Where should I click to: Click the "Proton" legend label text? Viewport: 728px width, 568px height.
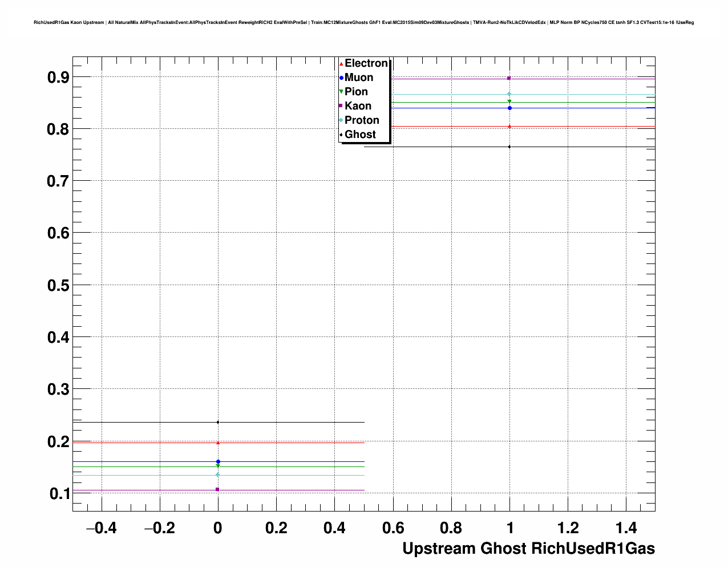tap(362, 120)
